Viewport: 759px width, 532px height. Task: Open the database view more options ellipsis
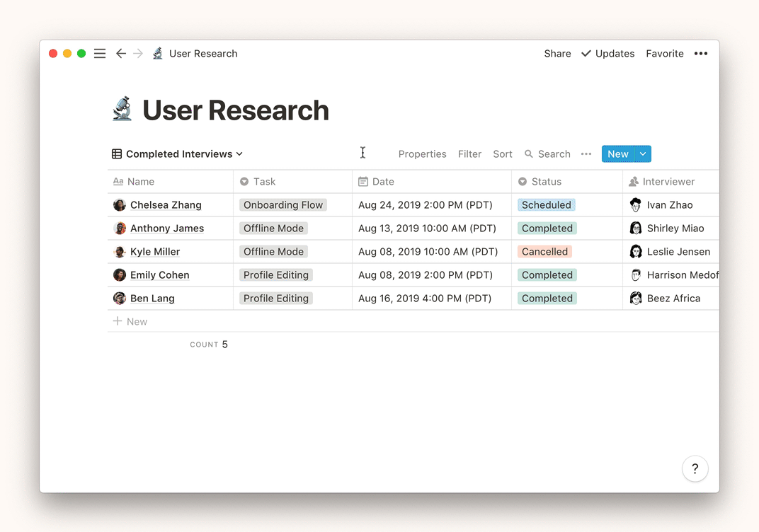(586, 154)
